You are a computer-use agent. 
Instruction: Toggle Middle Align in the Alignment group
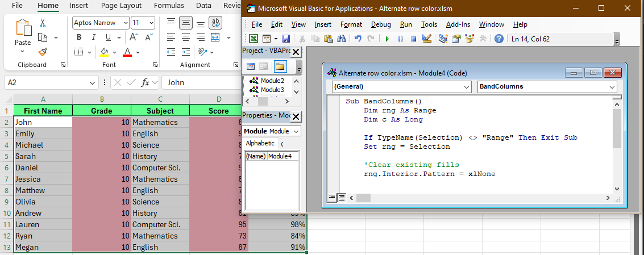(186, 23)
